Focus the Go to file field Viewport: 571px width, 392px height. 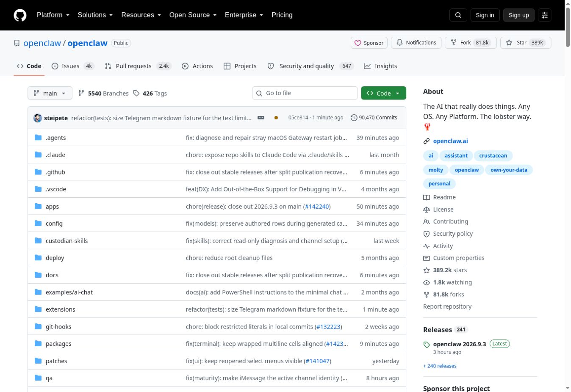(305, 93)
